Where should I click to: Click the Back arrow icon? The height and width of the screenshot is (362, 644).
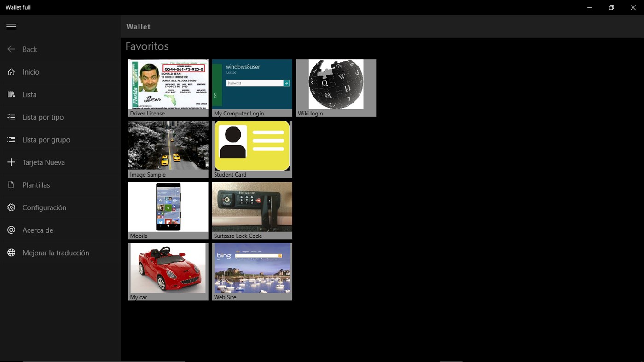pos(11,49)
